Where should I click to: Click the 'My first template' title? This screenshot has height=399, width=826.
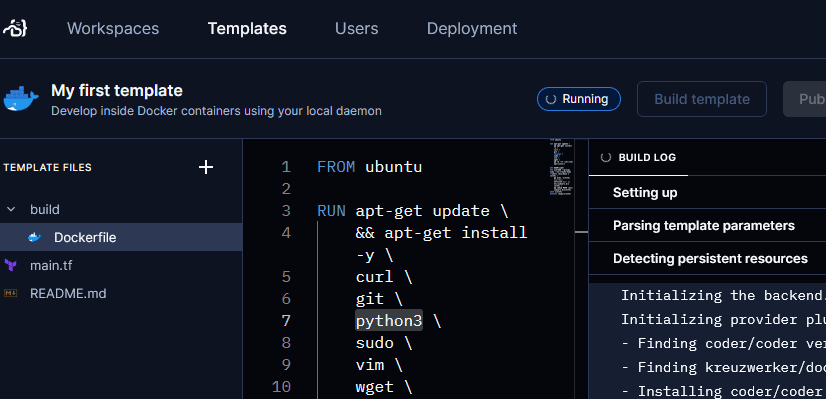click(117, 91)
